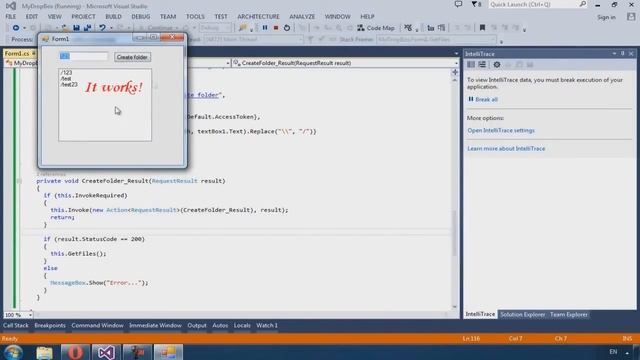Open Code Map from the toolbar

click(376, 28)
